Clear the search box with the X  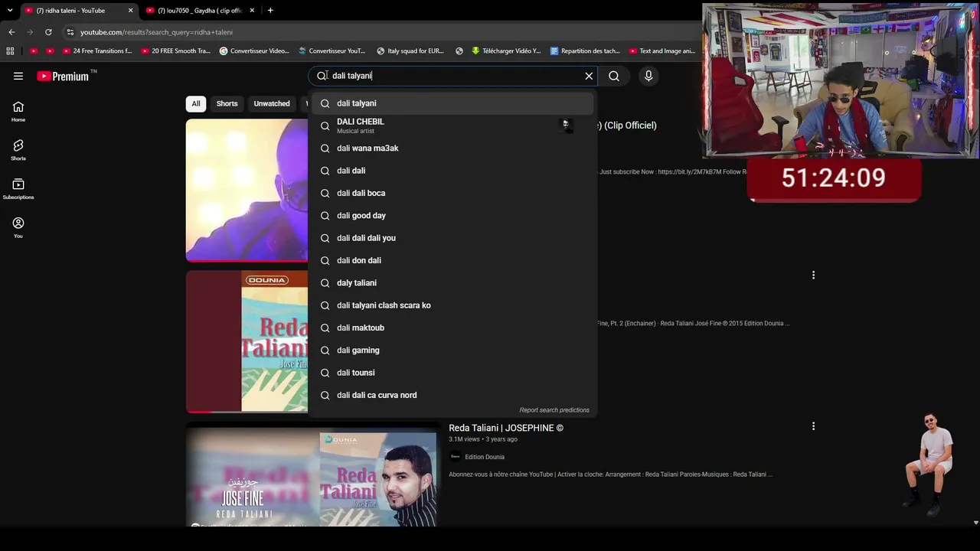pos(589,76)
